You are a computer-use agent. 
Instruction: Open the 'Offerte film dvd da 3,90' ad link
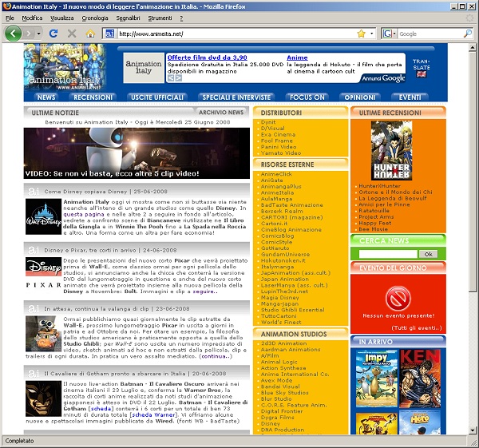(207, 57)
